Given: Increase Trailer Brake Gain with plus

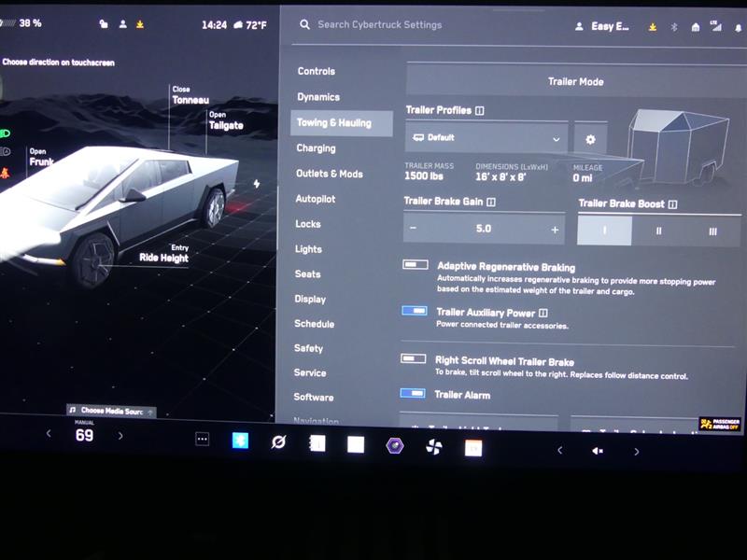Looking at the screenshot, I should tap(555, 230).
